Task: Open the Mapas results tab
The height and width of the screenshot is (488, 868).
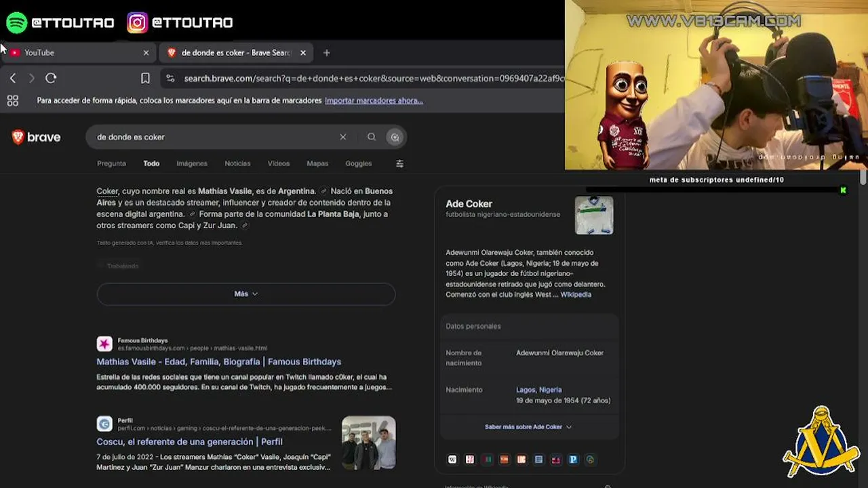Action: pos(317,163)
